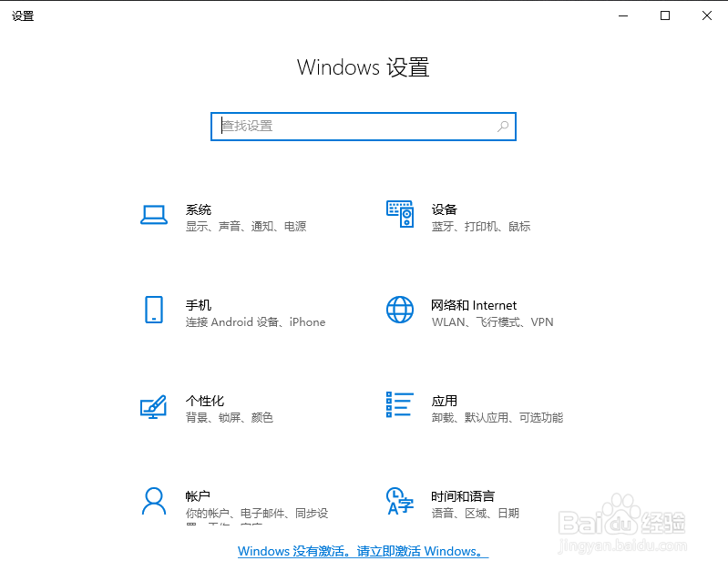
Task: Minimize the Settings window
Action: [623, 15]
